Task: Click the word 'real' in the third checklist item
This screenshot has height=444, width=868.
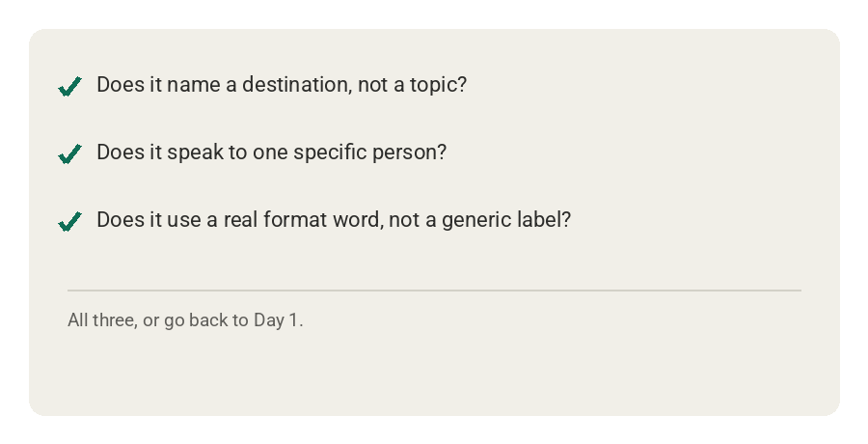Action: [240, 220]
